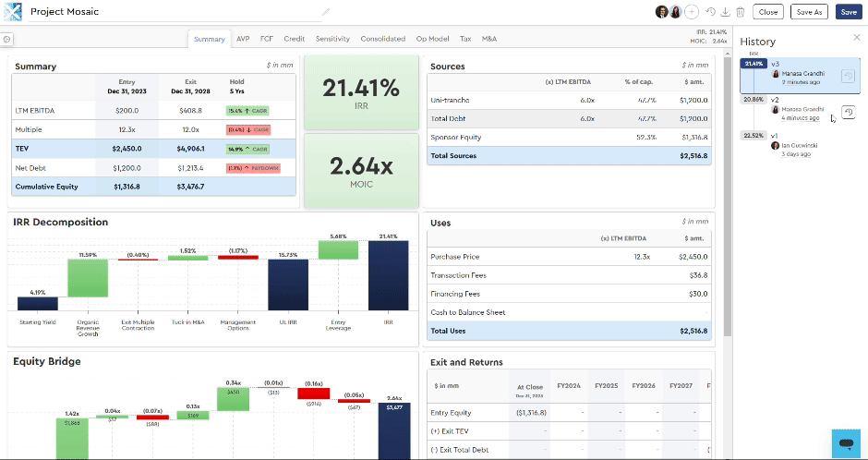Click the Close button in header
868x460 pixels.
[x=767, y=12]
